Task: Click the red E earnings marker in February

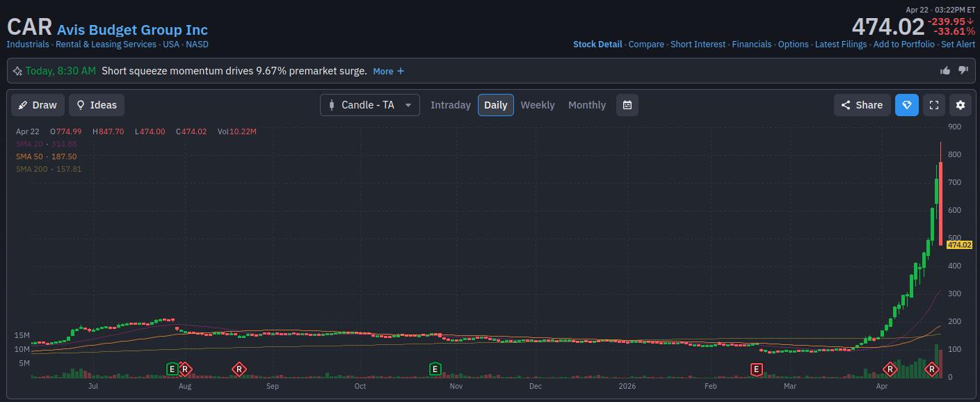Action: click(756, 369)
